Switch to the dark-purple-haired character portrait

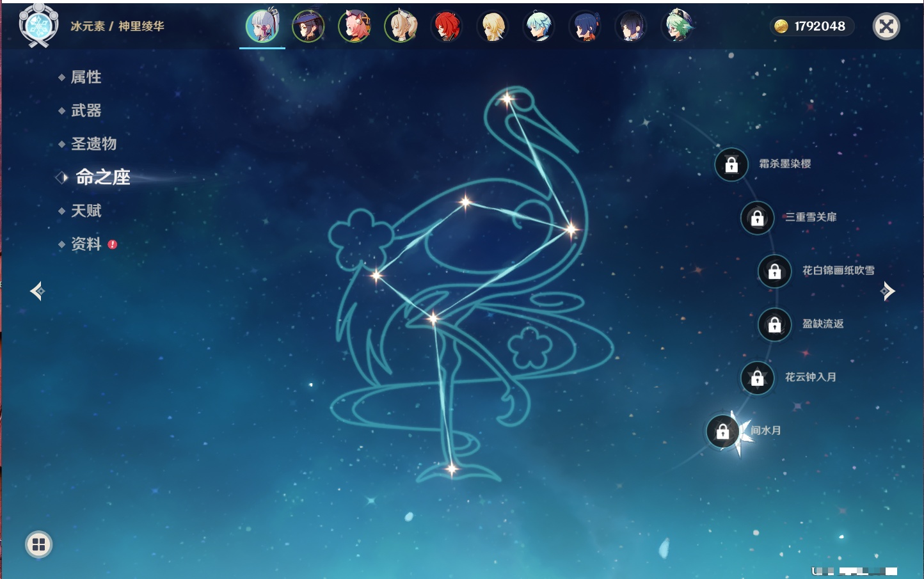pyautogui.click(x=631, y=26)
